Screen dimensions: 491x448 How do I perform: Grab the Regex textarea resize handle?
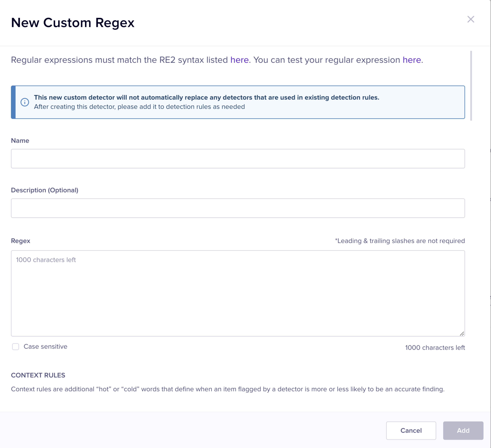[x=462, y=334]
